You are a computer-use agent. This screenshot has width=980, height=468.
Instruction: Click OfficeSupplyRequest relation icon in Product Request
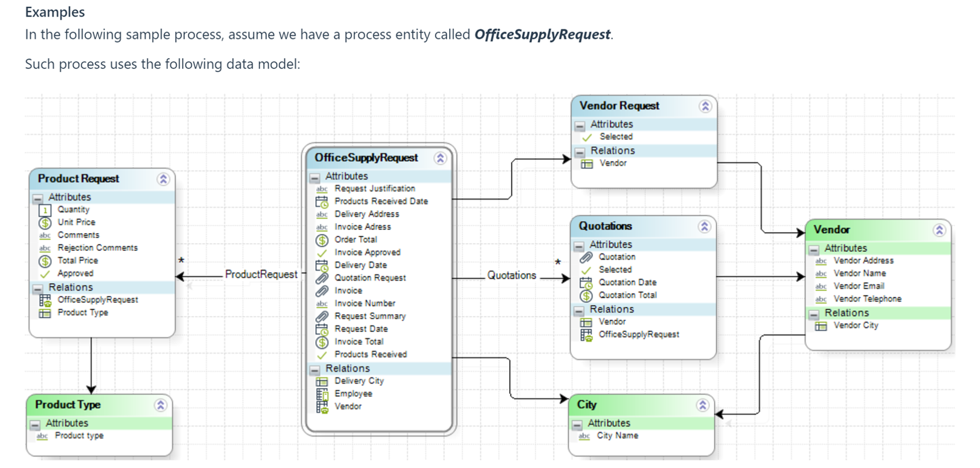point(45,300)
